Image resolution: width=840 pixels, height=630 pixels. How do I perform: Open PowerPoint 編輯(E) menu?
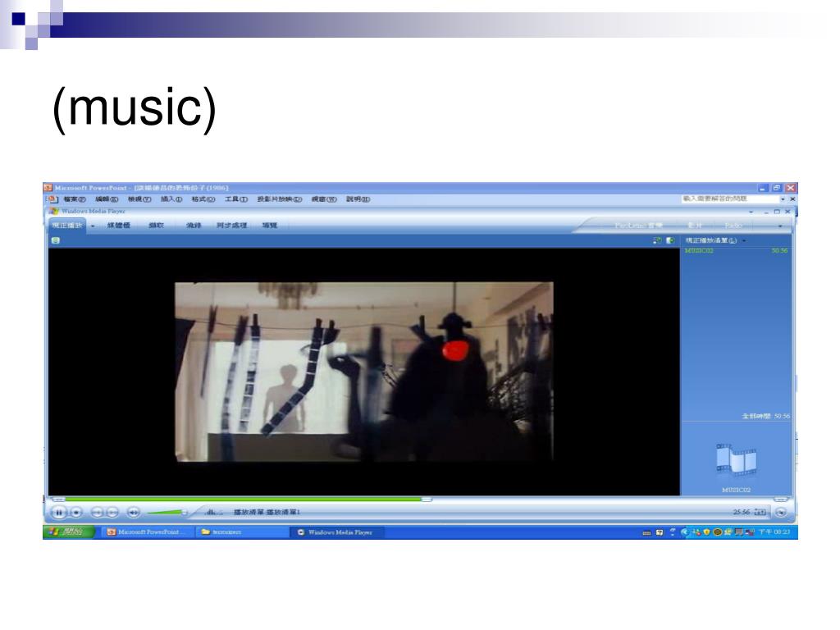click(x=107, y=199)
